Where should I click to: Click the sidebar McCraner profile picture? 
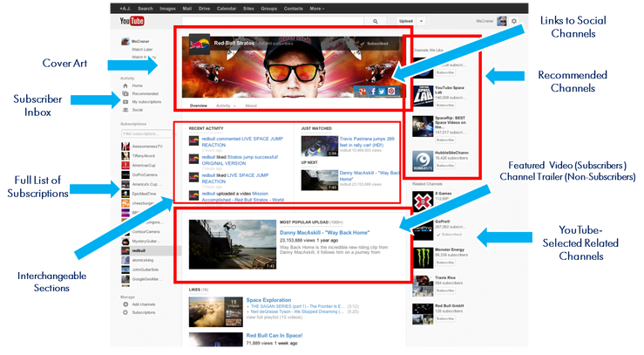click(x=125, y=42)
